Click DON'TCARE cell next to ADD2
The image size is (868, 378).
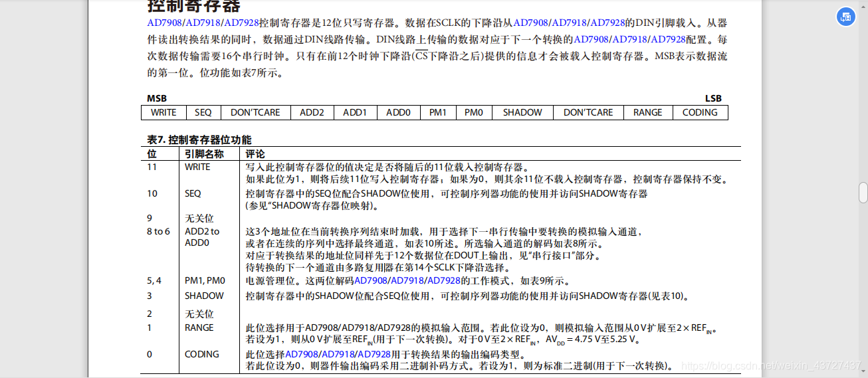[x=255, y=112]
